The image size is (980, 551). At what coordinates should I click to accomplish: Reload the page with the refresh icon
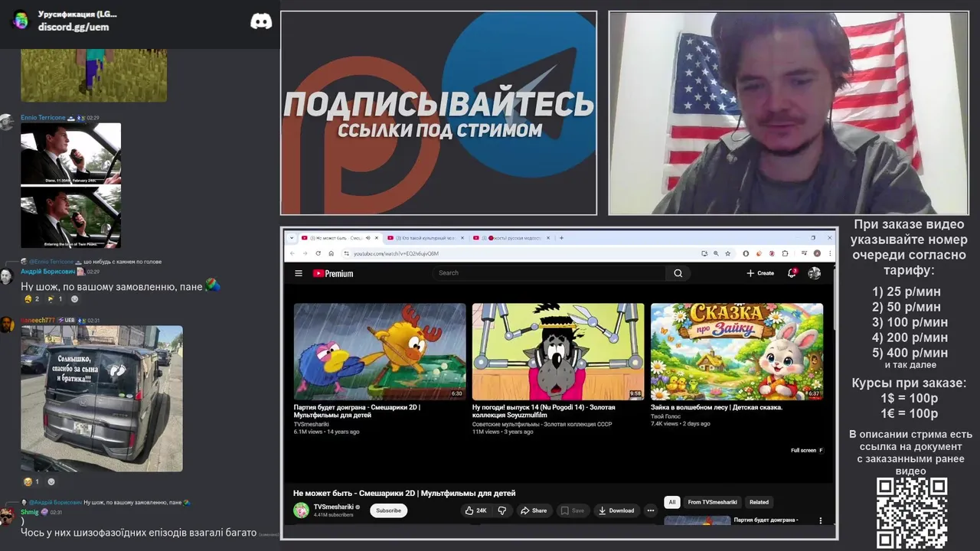tap(318, 253)
